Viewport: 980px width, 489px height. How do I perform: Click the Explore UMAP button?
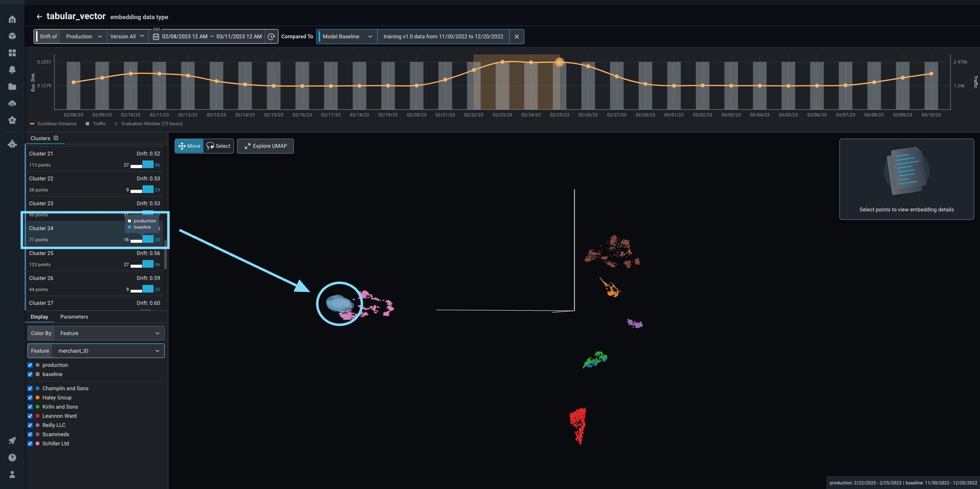pyautogui.click(x=265, y=146)
